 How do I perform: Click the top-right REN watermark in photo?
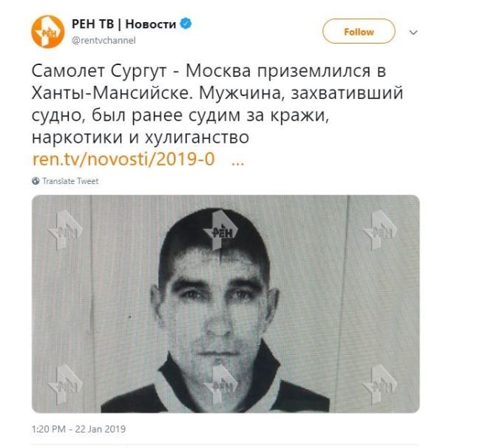tap(379, 229)
